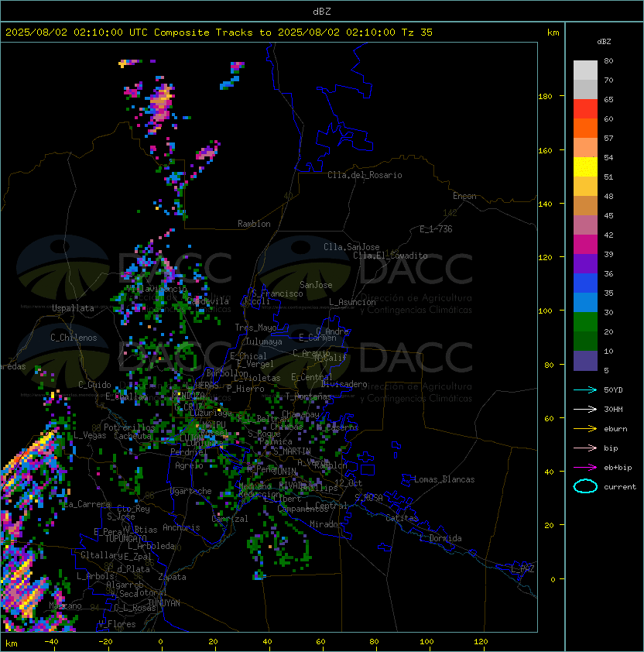Click the cyan 50YD track arrow in legend

coord(585,389)
